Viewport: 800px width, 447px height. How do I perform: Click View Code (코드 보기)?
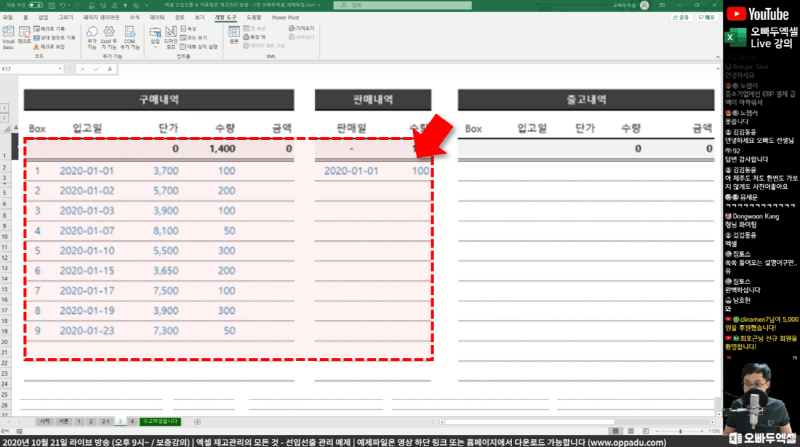coord(194,38)
